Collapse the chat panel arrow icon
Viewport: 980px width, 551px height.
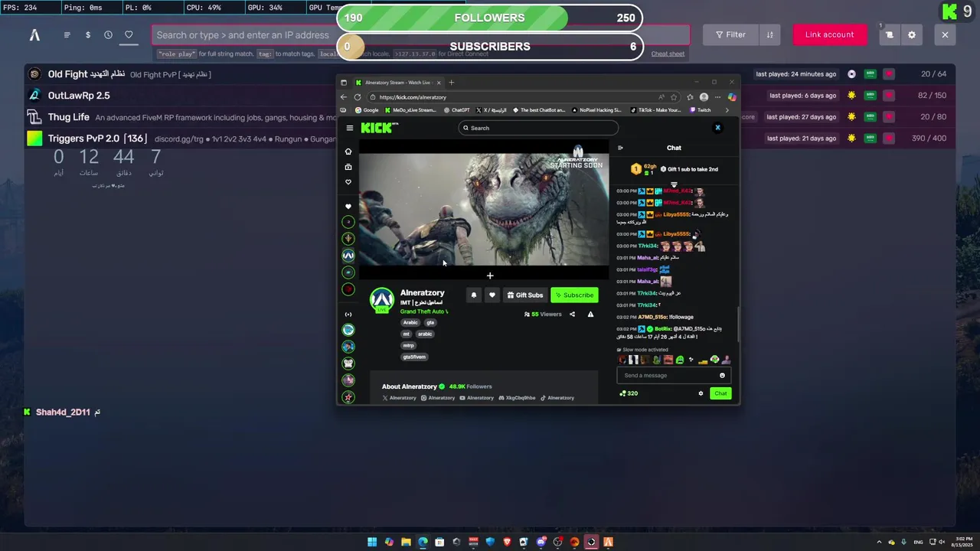point(620,148)
